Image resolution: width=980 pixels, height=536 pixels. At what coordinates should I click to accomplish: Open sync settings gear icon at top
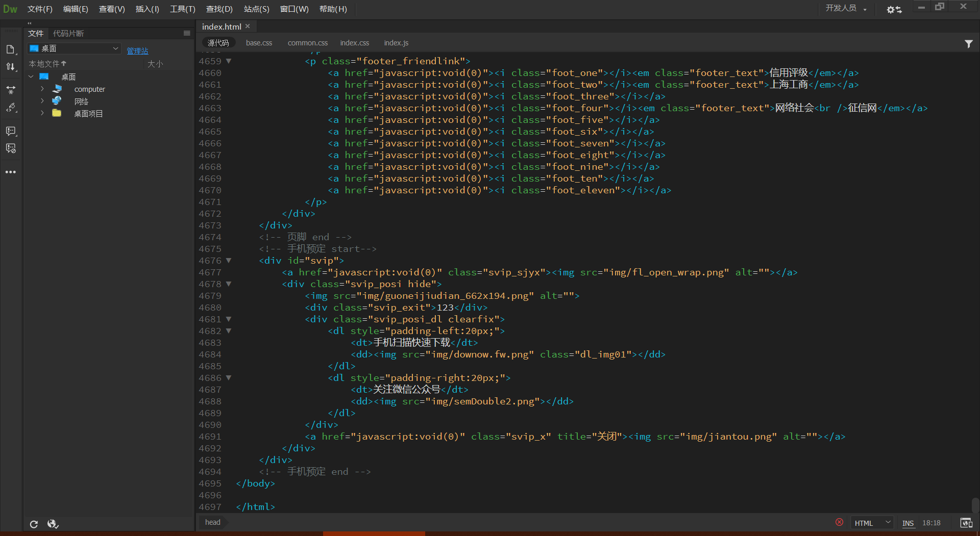894,10
